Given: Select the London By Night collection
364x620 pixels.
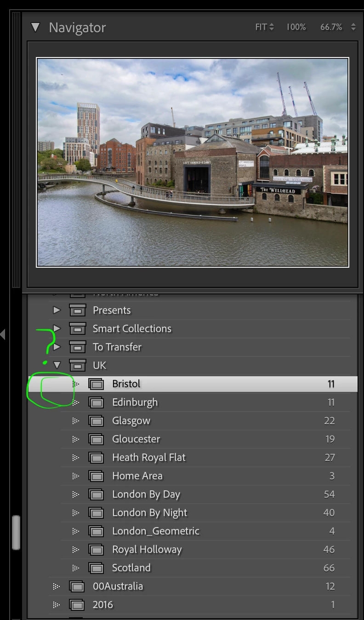Looking at the screenshot, I should [193, 513].
